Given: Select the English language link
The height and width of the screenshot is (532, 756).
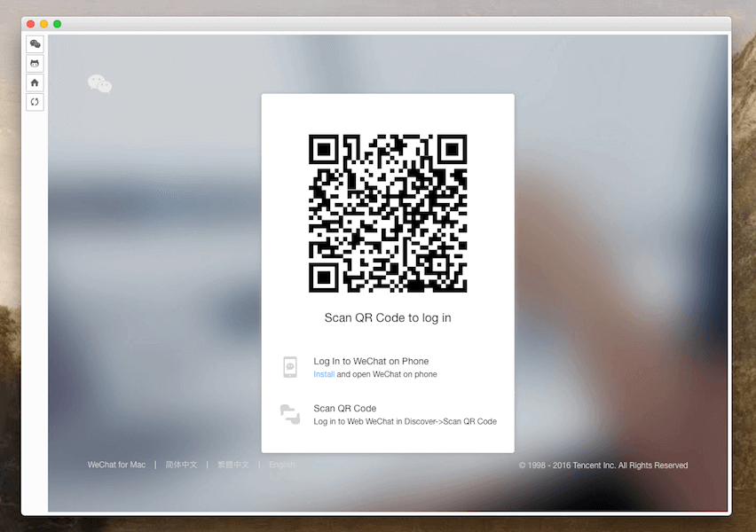Looking at the screenshot, I should pyautogui.click(x=282, y=465).
